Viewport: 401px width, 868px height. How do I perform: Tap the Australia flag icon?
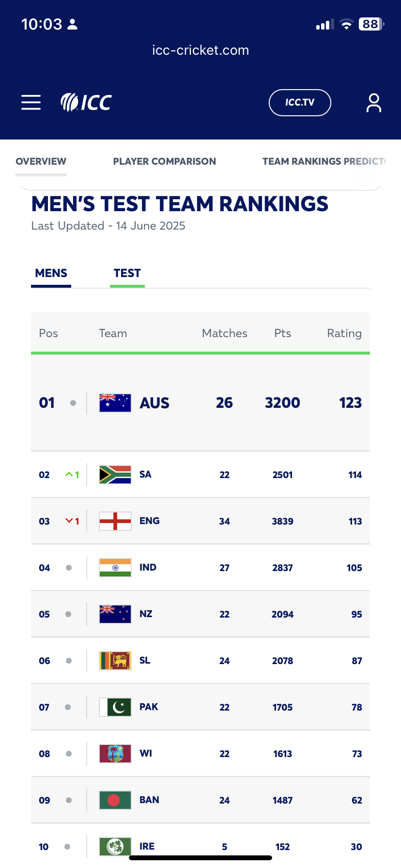pos(115,403)
